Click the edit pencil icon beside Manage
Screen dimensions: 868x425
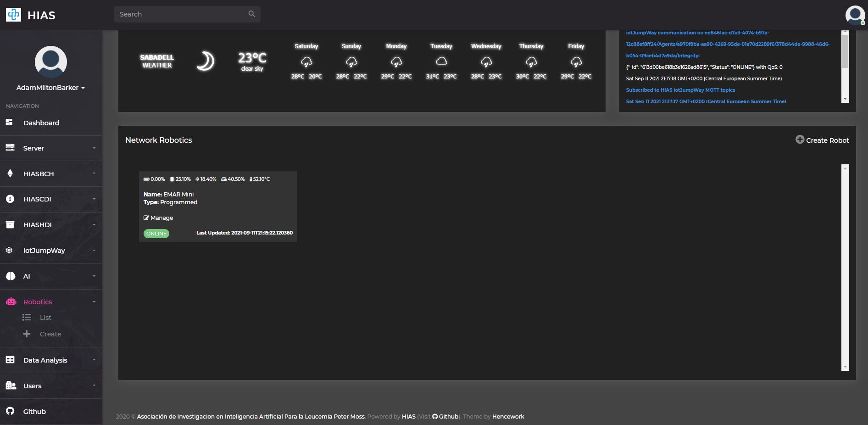point(146,218)
